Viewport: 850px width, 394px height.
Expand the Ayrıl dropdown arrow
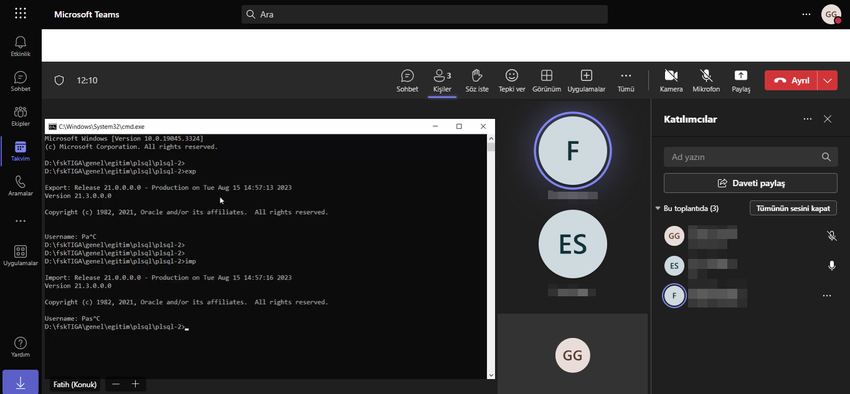click(x=827, y=80)
